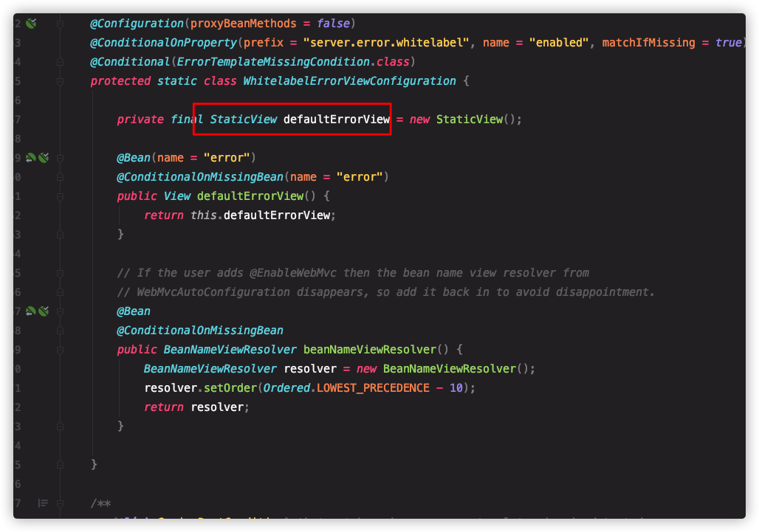Click the fold marker on @ConditionalOnMissingBean(name = "error") line

pyautogui.click(x=60, y=177)
